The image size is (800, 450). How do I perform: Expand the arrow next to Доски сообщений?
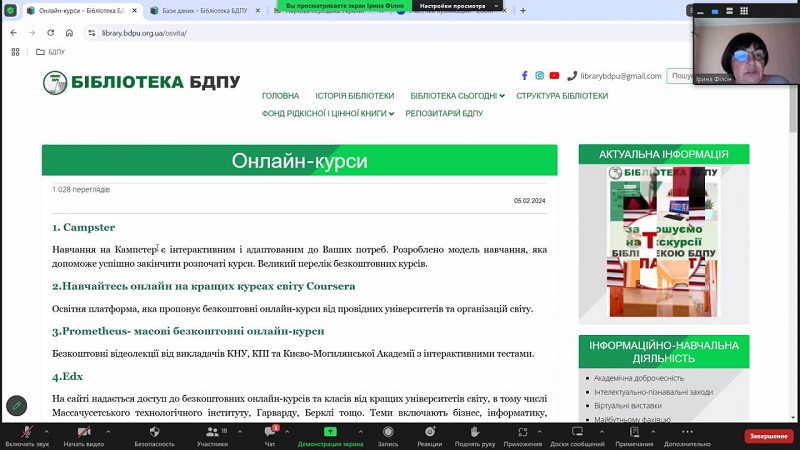click(x=602, y=432)
